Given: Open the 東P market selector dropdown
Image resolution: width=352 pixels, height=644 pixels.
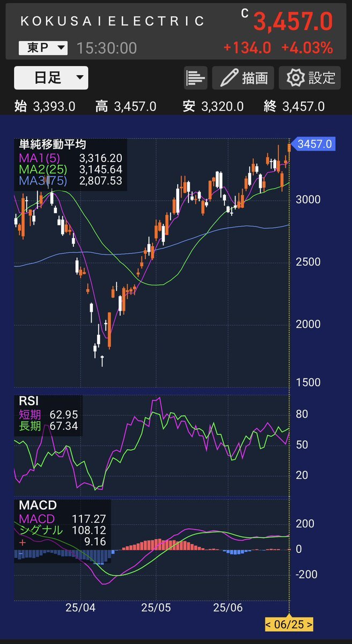Looking at the screenshot, I should [43, 48].
